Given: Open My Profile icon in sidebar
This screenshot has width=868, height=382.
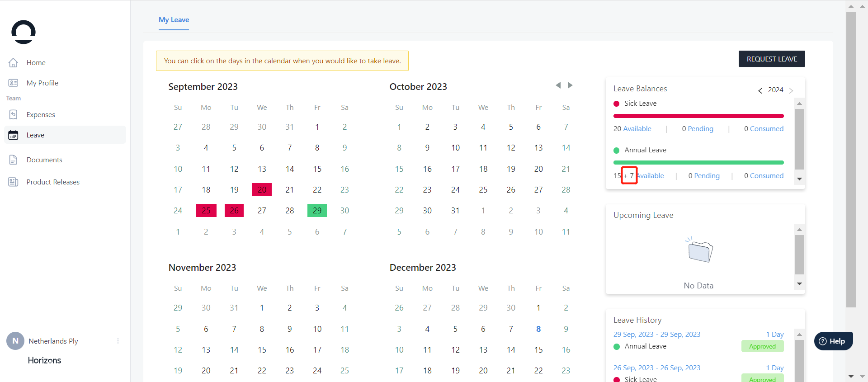Looking at the screenshot, I should (14, 83).
